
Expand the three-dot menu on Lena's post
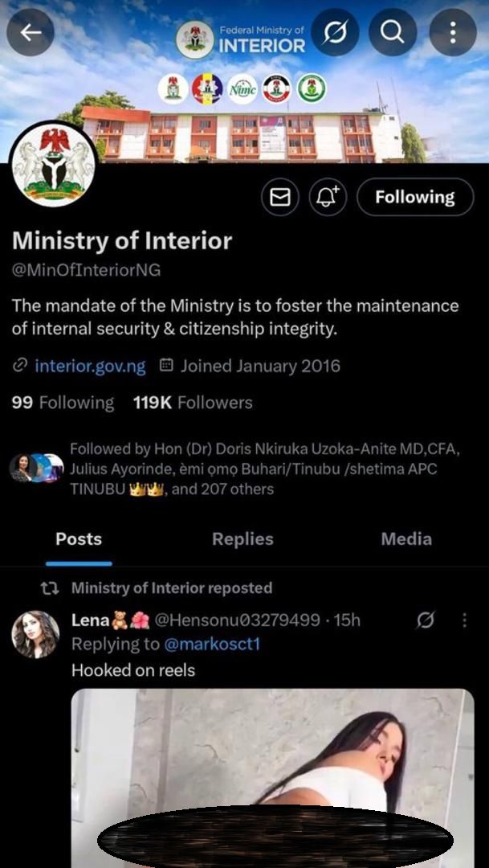click(464, 620)
